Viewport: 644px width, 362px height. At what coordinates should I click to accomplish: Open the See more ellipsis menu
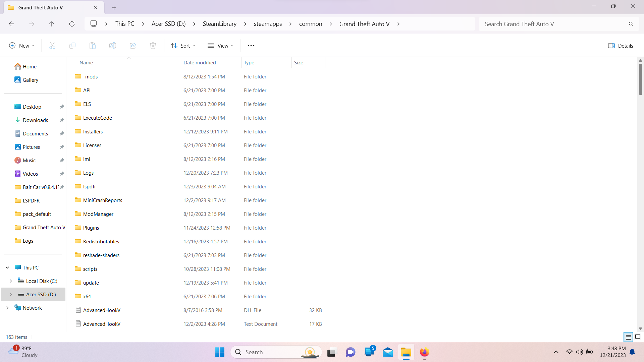[251, 46]
